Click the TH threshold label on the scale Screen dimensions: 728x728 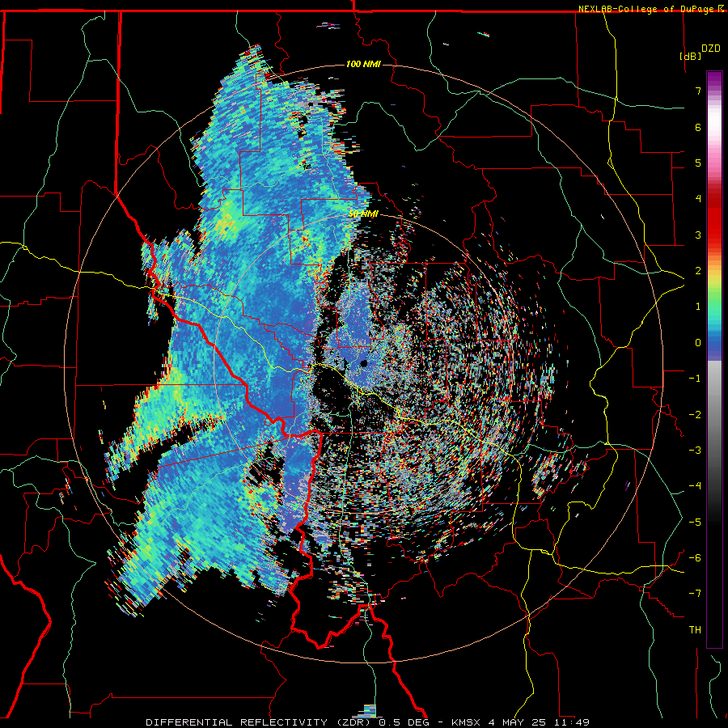[695, 630]
